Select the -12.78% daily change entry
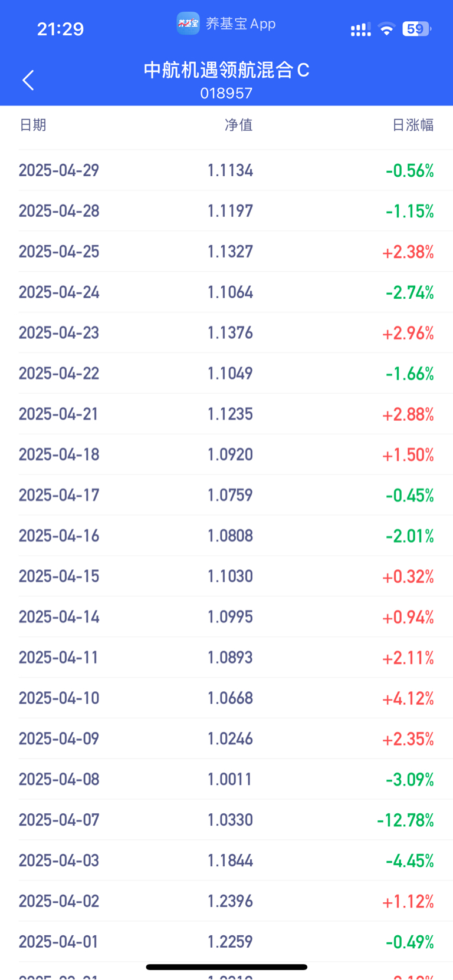The image size is (453, 980). point(406,820)
